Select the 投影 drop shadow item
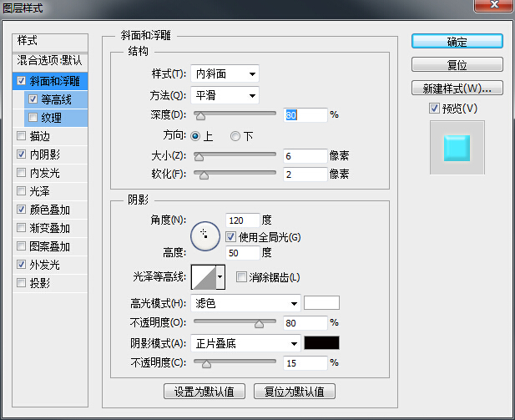515x420 pixels. (40, 283)
